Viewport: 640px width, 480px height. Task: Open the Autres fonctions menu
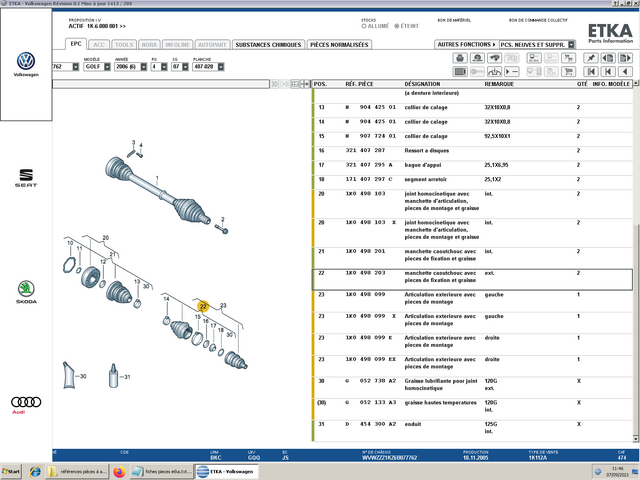tap(466, 44)
